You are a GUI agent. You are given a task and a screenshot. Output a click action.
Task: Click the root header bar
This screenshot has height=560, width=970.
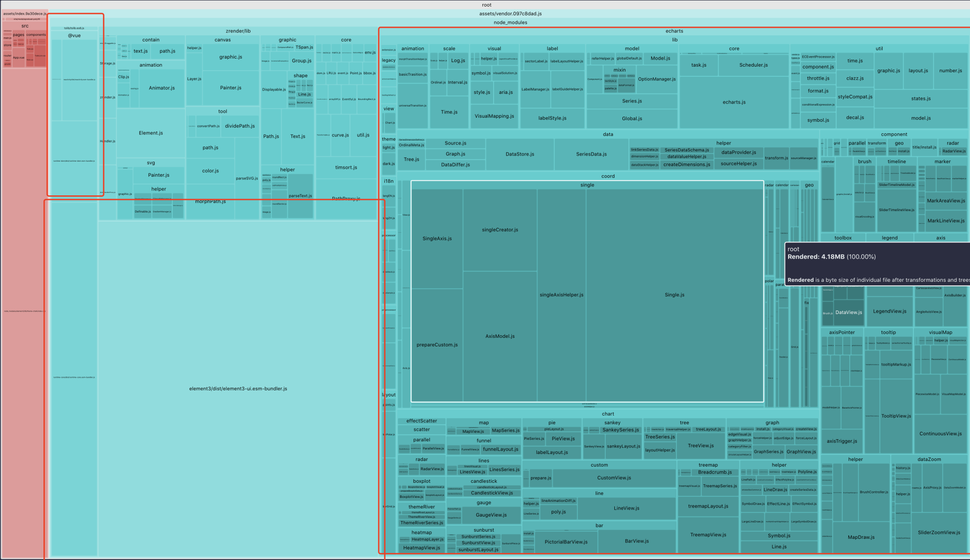(486, 5)
